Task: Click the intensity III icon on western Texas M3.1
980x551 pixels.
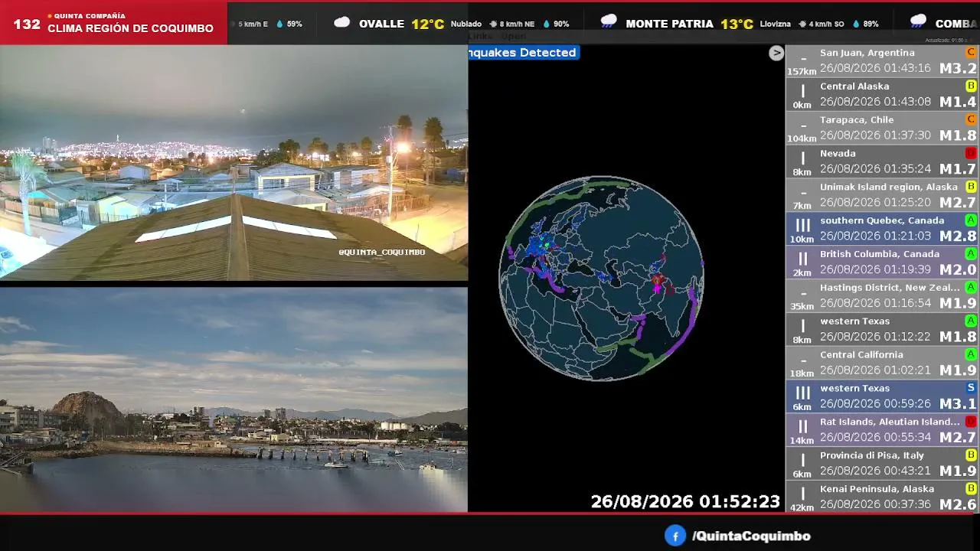Action: [802, 393]
